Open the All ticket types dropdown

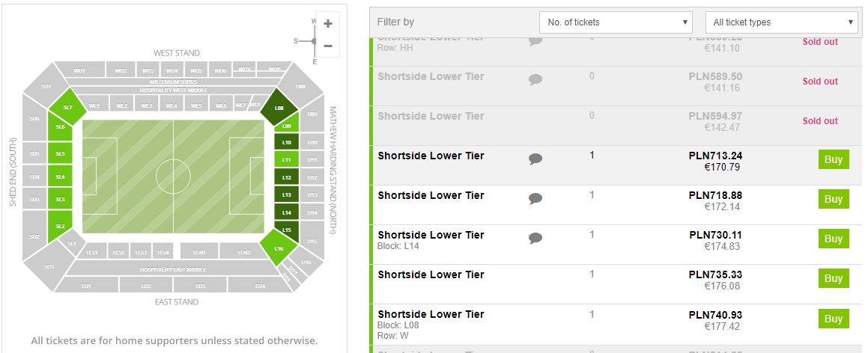click(781, 22)
